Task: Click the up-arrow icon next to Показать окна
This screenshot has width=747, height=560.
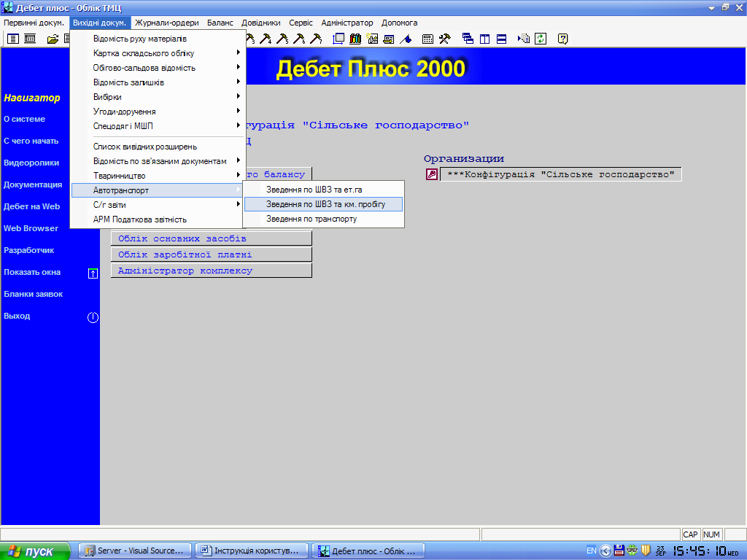Action: click(93, 273)
